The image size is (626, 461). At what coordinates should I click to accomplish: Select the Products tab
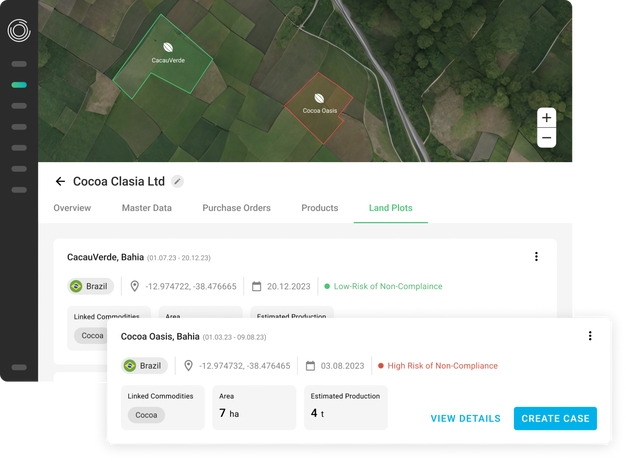[319, 208]
